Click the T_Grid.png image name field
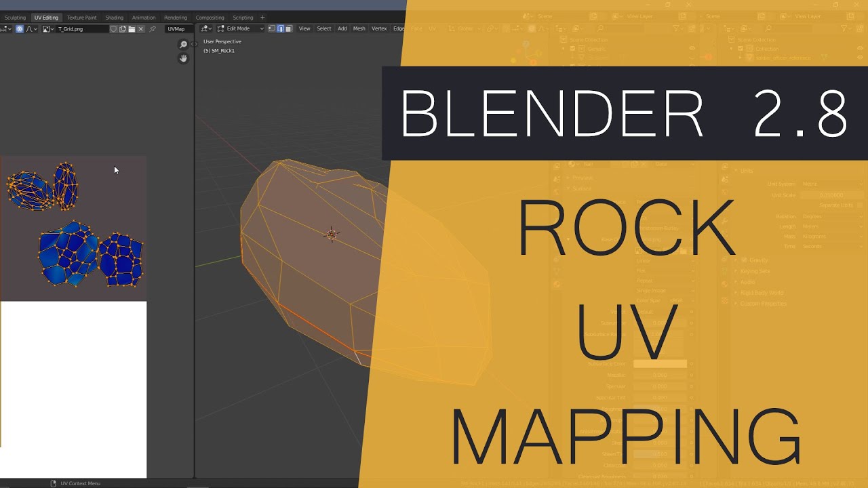This screenshot has width=868, height=488. click(x=81, y=29)
